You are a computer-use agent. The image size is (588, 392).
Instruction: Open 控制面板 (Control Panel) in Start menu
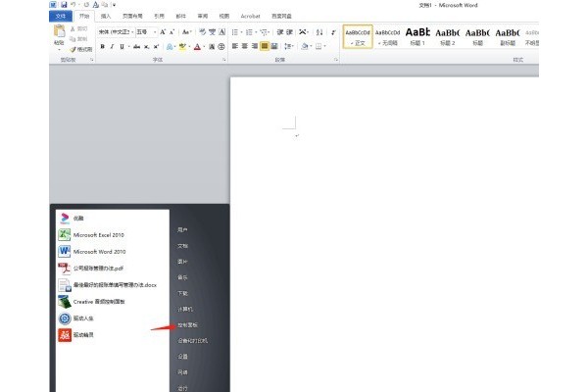click(x=187, y=324)
